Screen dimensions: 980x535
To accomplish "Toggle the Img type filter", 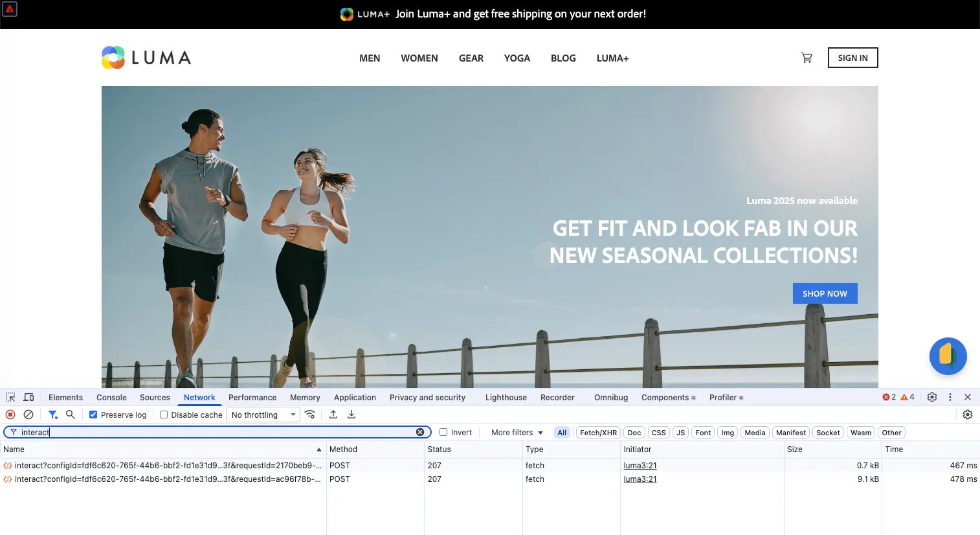I will coord(728,433).
